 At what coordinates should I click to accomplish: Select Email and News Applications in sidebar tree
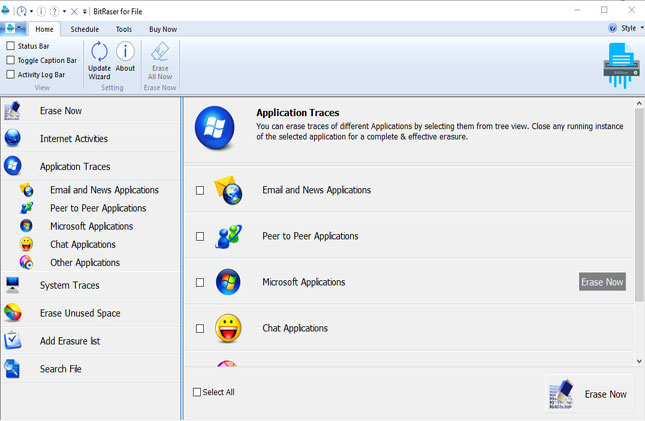tap(104, 190)
